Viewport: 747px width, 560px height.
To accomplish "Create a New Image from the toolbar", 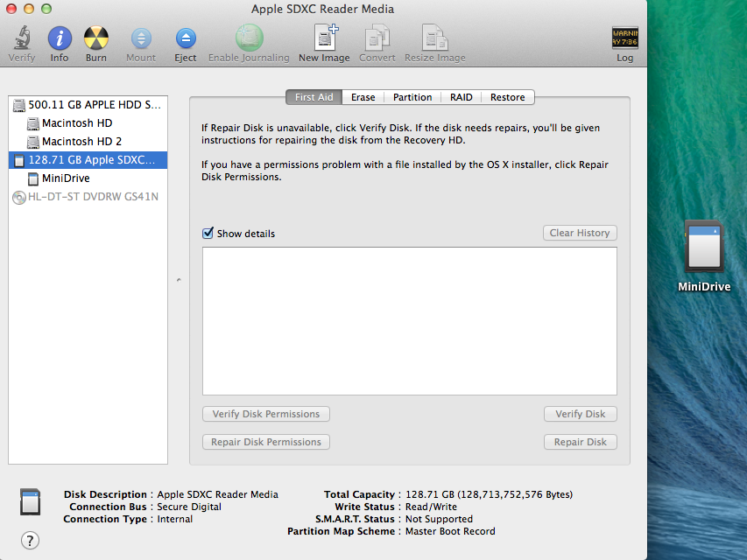I will click(326, 37).
